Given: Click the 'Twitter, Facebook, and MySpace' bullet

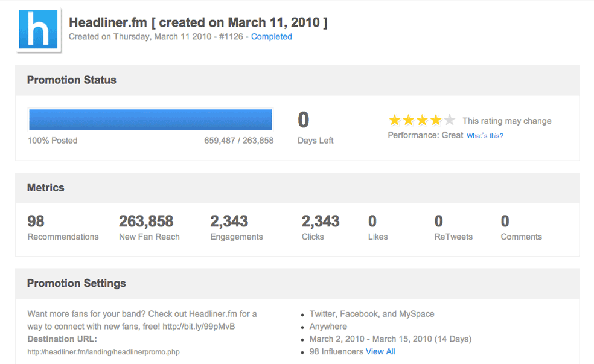Looking at the screenshot, I should pos(372,314).
